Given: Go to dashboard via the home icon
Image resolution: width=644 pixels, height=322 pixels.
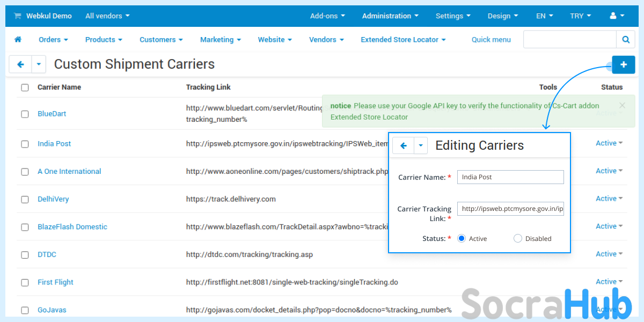Looking at the screenshot, I should [18, 40].
